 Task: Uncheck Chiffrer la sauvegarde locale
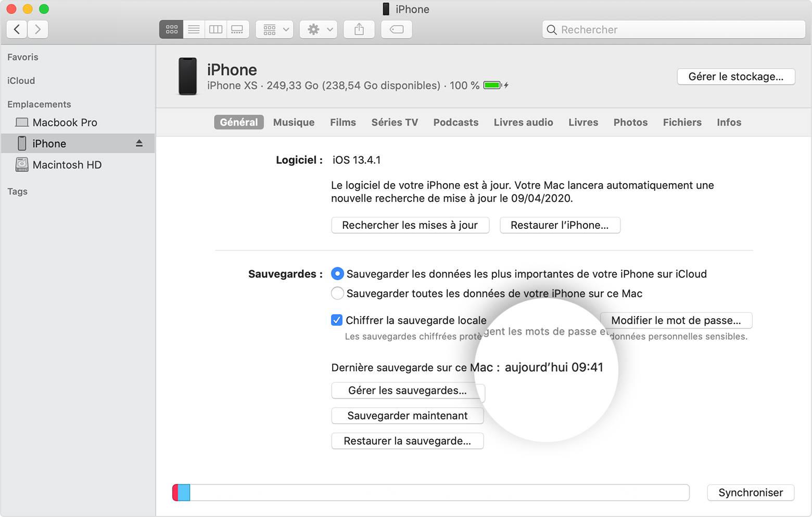337,320
